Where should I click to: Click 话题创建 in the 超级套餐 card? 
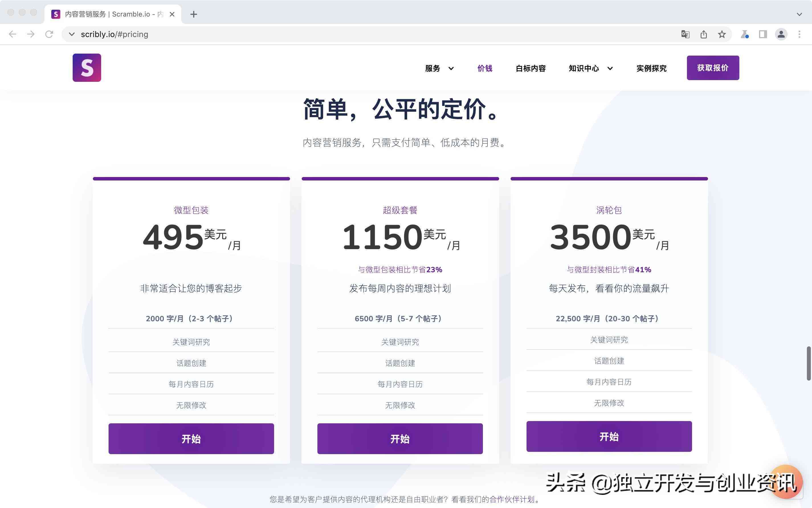tap(400, 363)
